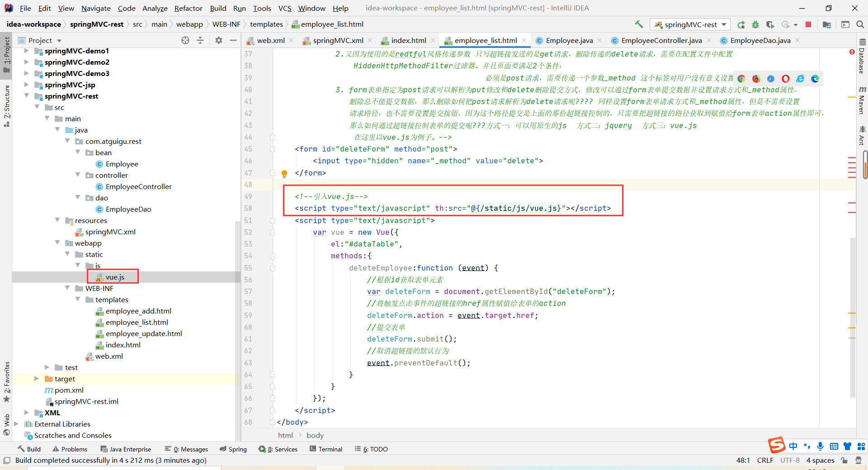The image size is (868, 470).
Task: Open the Terminal tool window
Action: click(x=325, y=449)
